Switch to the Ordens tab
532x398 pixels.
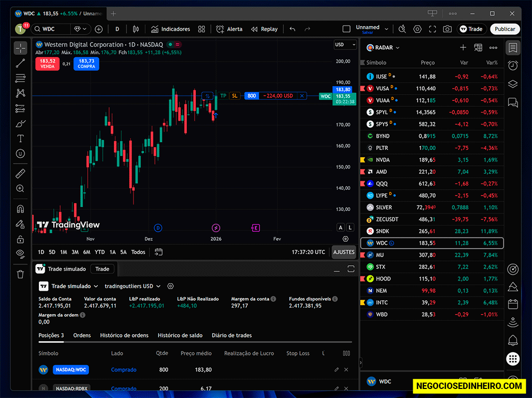click(82, 336)
